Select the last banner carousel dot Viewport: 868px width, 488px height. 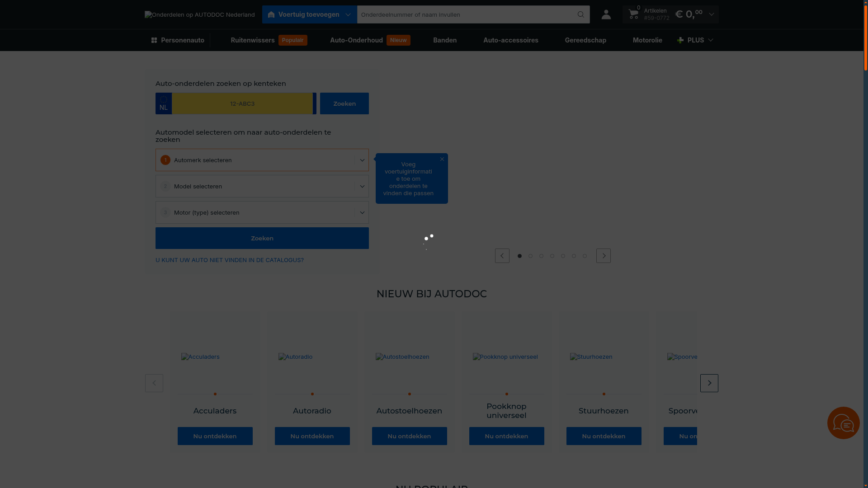[585, 256]
